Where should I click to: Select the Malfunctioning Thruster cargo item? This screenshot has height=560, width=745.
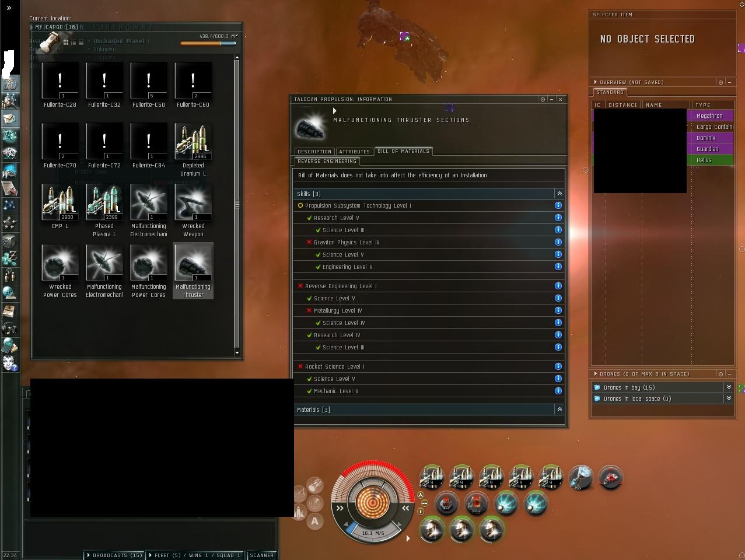tap(193, 271)
